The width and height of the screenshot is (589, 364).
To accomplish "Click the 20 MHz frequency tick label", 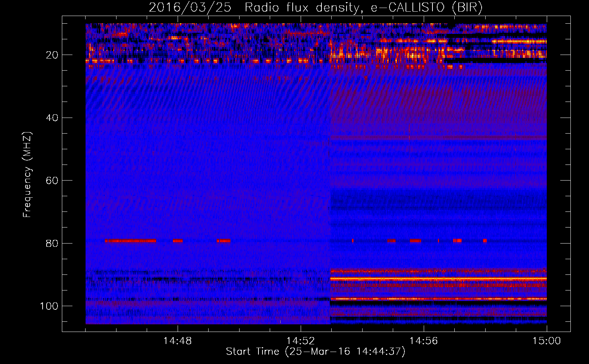I will point(52,55).
